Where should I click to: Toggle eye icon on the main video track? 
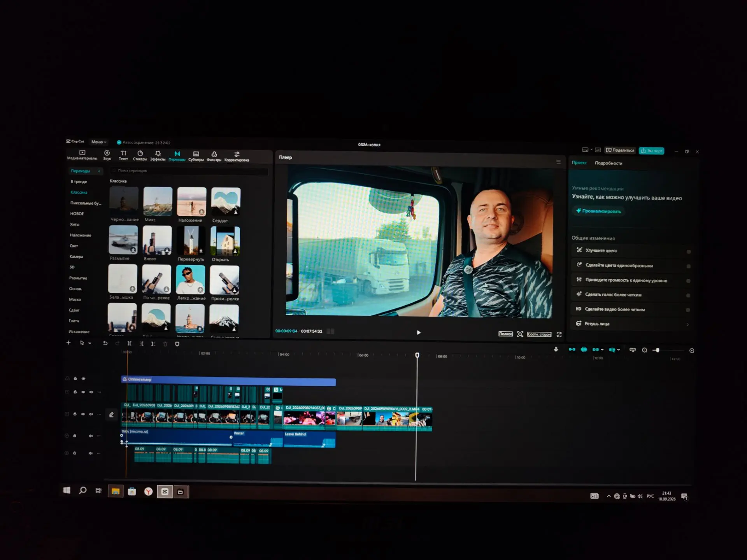83,414
